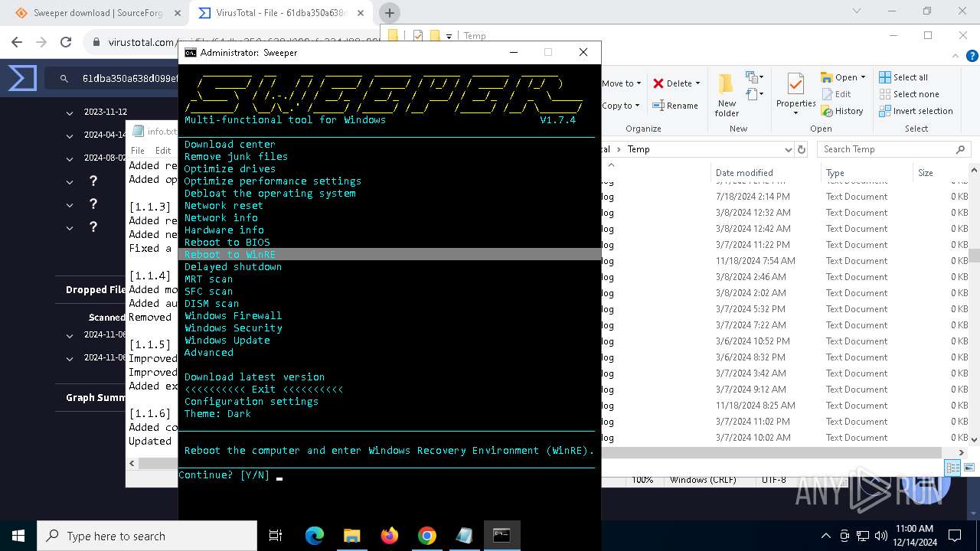The height and width of the screenshot is (551, 980).
Task: Open Task View on the taskbar
Action: [276, 536]
